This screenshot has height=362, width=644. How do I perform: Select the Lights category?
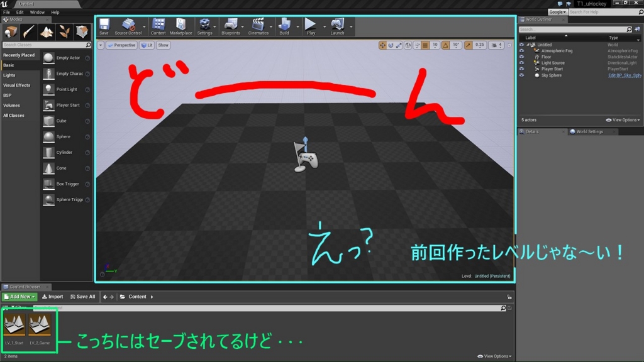click(x=9, y=75)
